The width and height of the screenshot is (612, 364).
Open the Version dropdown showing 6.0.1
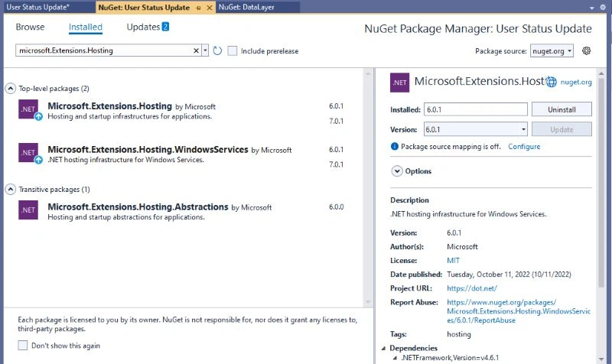476,129
